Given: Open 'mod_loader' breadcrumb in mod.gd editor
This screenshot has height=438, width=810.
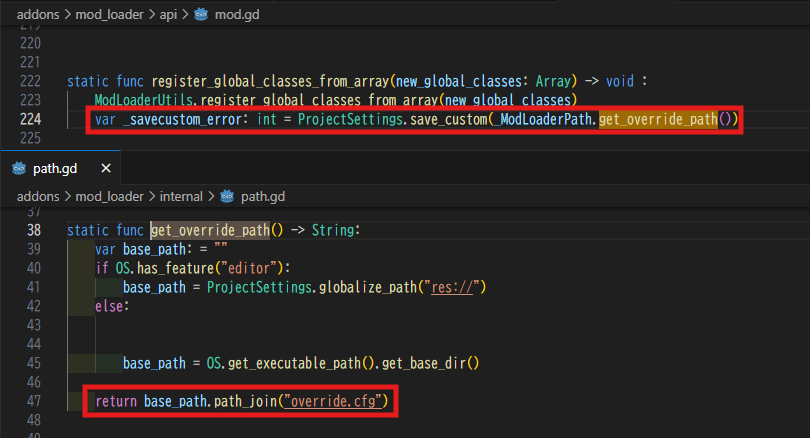Looking at the screenshot, I should (110, 14).
